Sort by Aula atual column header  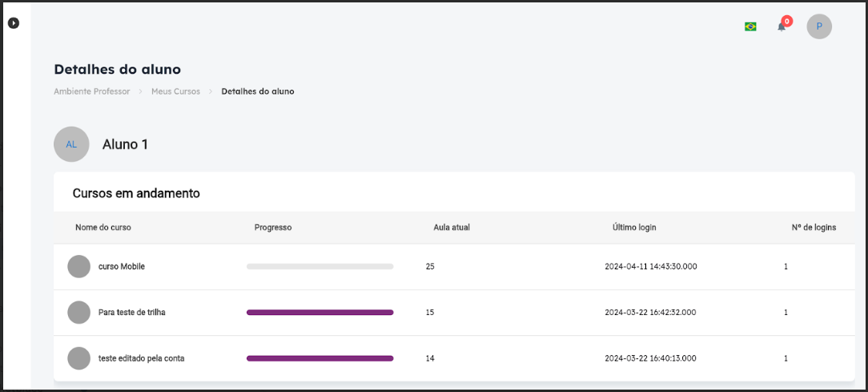tap(452, 228)
